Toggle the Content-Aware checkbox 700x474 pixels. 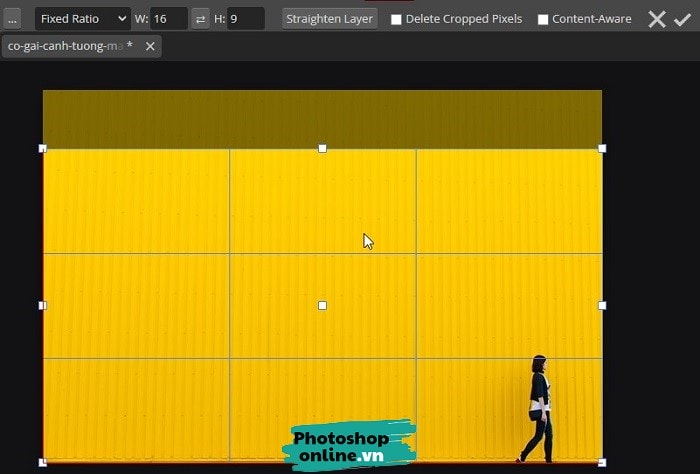tap(543, 19)
